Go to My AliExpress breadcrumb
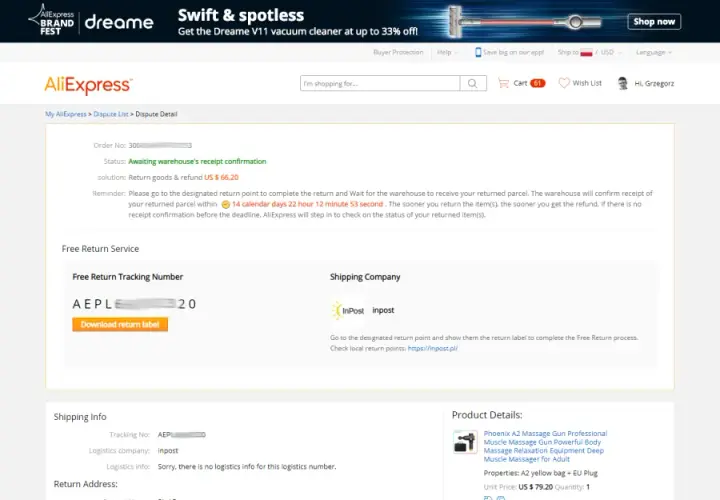 [x=66, y=114]
